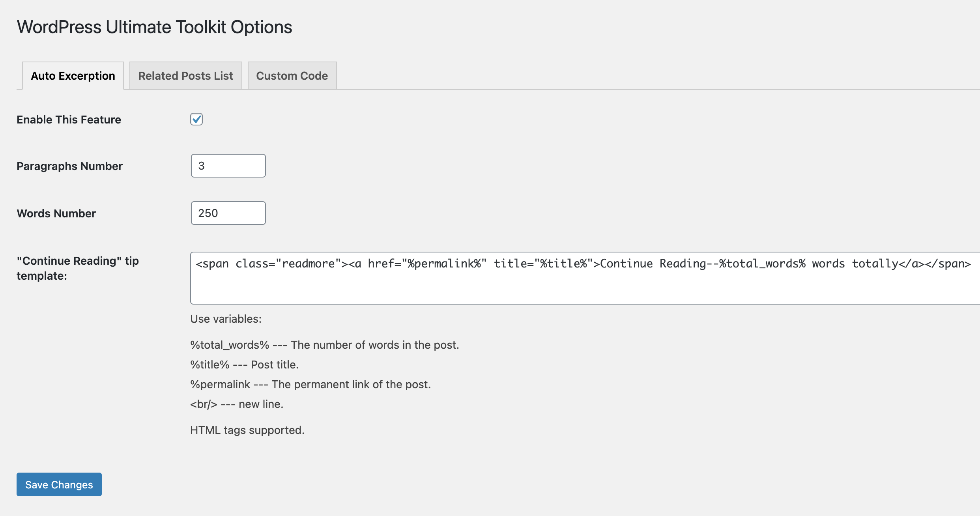Save the settings with Save Changes

pyautogui.click(x=59, y=484)
